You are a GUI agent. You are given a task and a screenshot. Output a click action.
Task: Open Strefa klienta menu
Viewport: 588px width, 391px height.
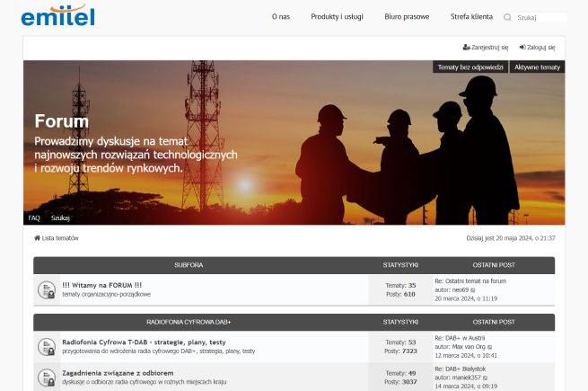[x=472, y=16]
